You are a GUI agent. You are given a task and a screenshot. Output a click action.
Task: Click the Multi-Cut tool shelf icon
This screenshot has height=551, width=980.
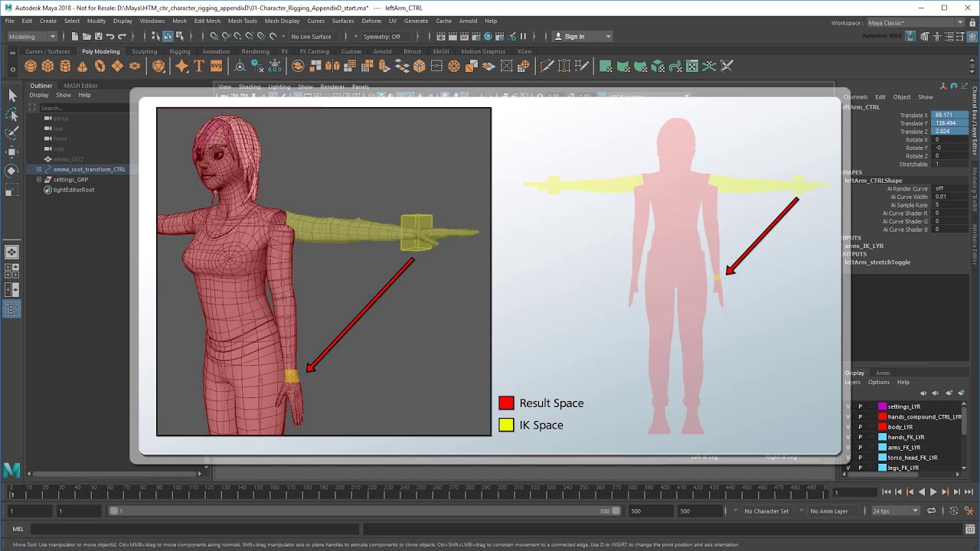click(547, 67)
